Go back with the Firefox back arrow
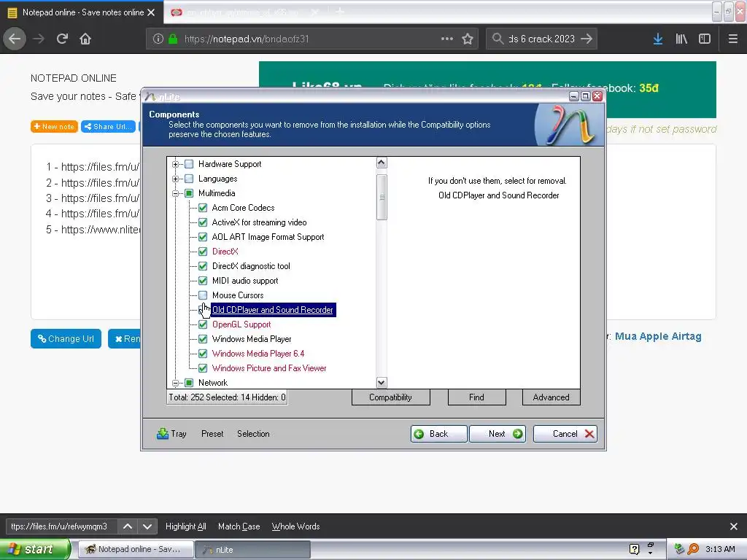This screenshot has height=560, width=747. (15, 39)
